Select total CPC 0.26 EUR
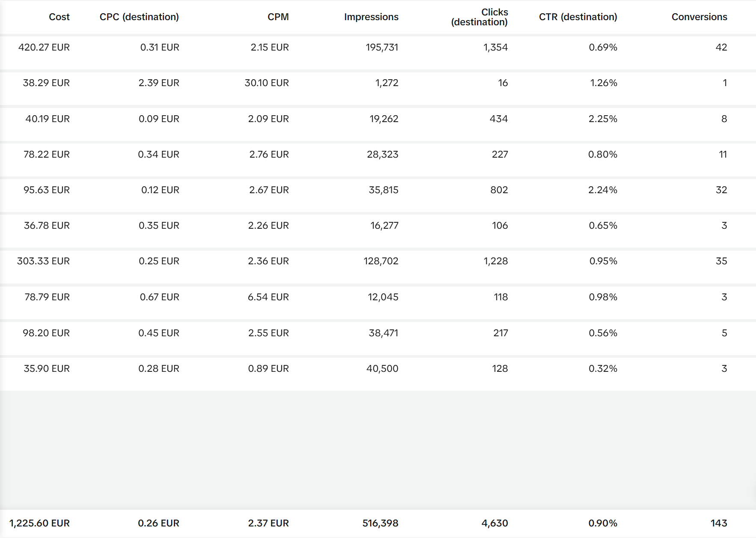Screen dimensions: 756x538 click(158, 523)
